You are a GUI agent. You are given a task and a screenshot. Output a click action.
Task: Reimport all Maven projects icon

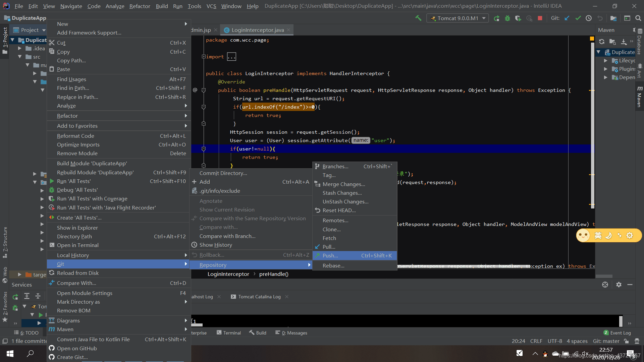(x=602, y=42)
